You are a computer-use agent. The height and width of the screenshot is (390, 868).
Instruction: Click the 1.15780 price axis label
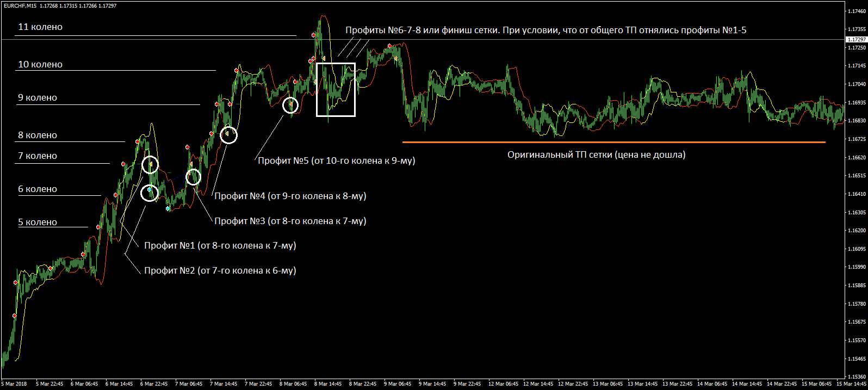857,304
